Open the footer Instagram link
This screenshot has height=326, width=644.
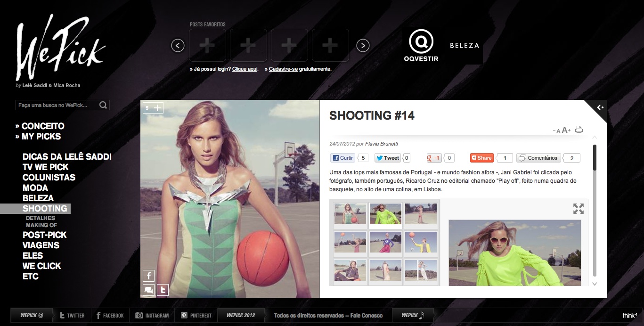coord(152,316)
